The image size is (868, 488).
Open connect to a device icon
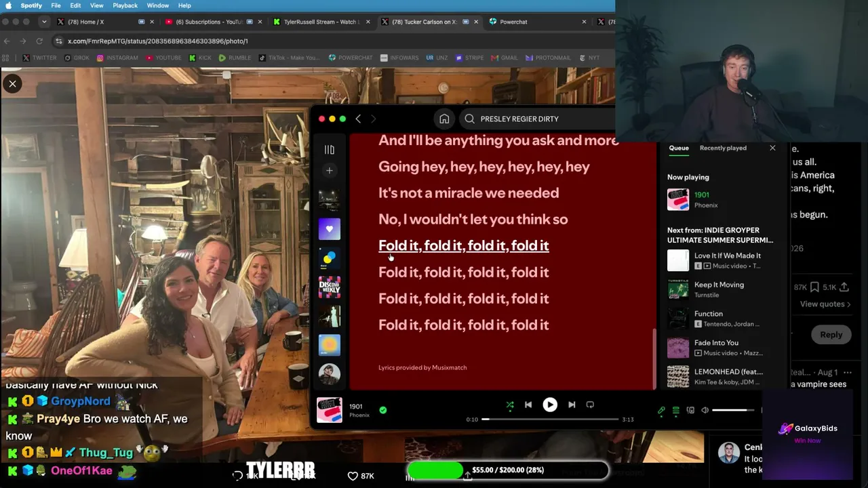(x=690, y=410)
